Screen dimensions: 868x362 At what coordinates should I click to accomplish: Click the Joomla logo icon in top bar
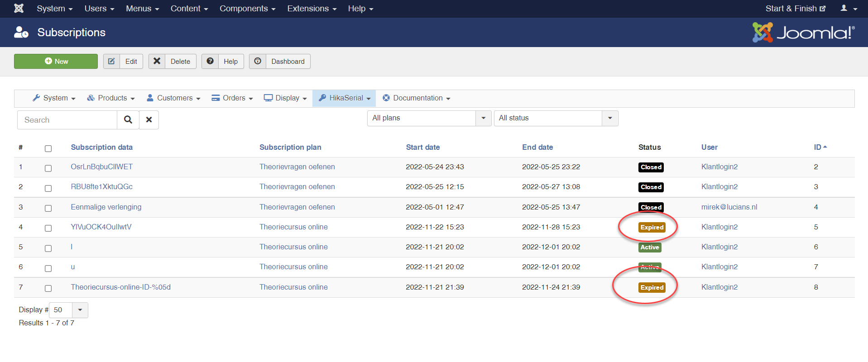[19, 9]
